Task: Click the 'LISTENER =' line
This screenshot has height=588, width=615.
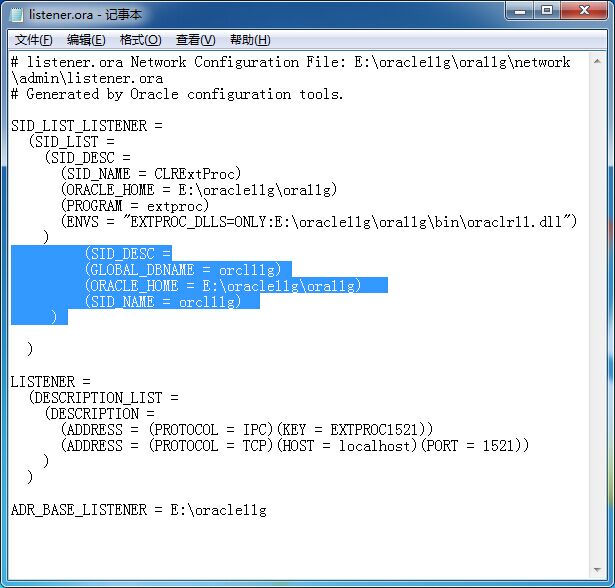Action: tap(51, 382)
